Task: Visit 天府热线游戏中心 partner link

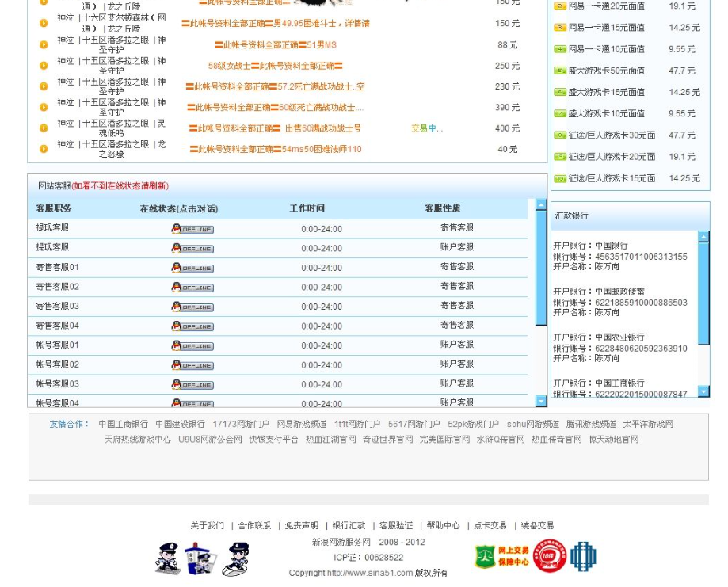Action: (137, 440)
